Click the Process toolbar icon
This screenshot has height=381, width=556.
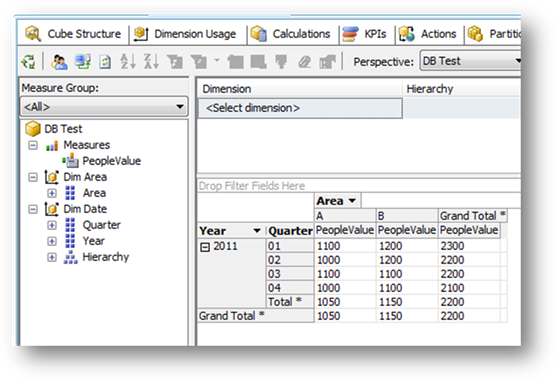pyautogui.click(x=28, y=61)
